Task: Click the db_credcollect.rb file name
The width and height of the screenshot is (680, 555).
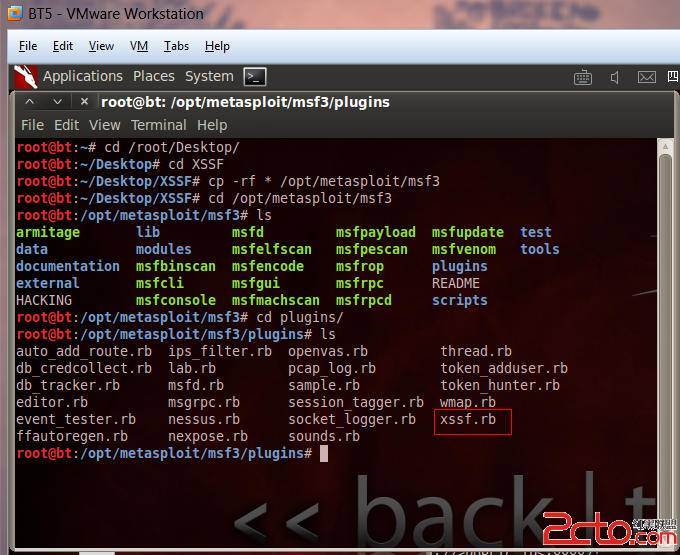Action: pos(84,368)
